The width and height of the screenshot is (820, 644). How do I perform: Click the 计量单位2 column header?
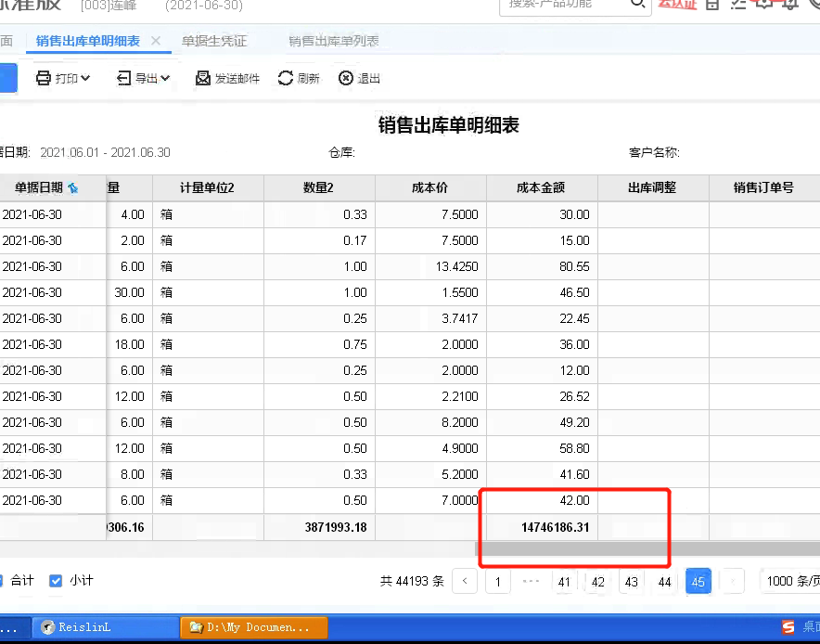(x=208, y=187)
